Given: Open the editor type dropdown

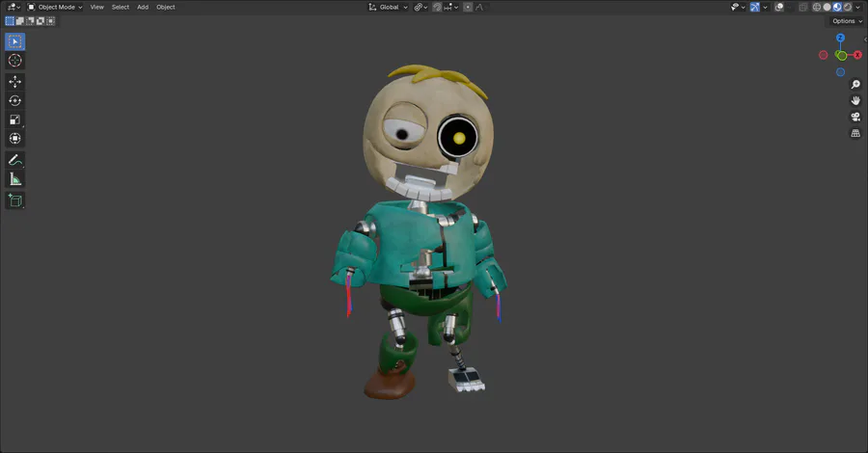Looking at the screenshot, I should (x=14, y=7).
